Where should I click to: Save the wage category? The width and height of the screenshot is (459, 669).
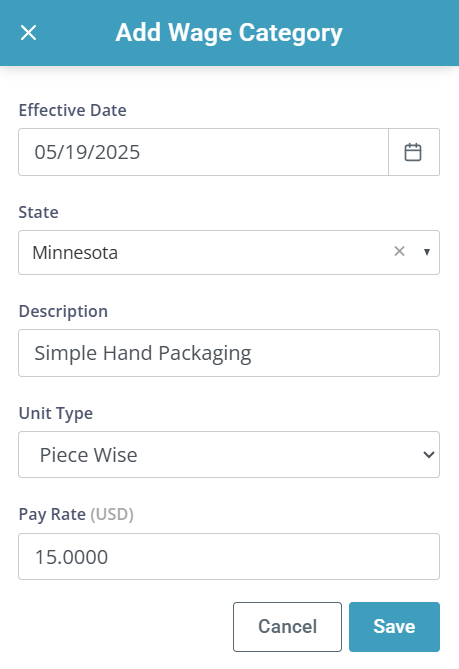[x=394, y=627]
